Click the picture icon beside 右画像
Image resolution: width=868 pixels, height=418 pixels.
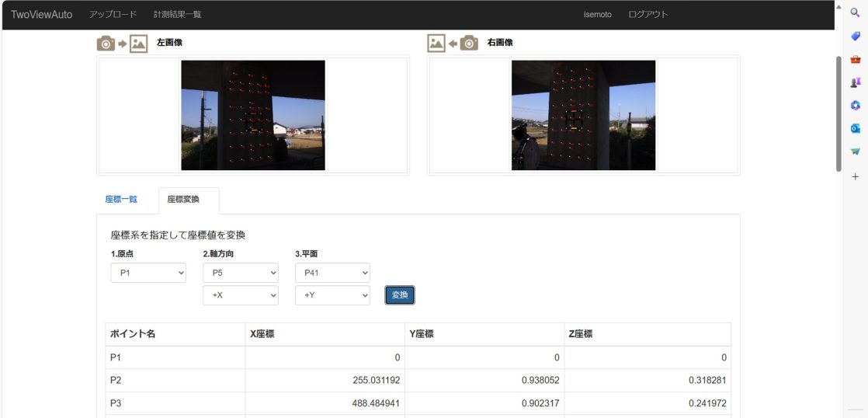pyautogui.click(x=436, y=44)
